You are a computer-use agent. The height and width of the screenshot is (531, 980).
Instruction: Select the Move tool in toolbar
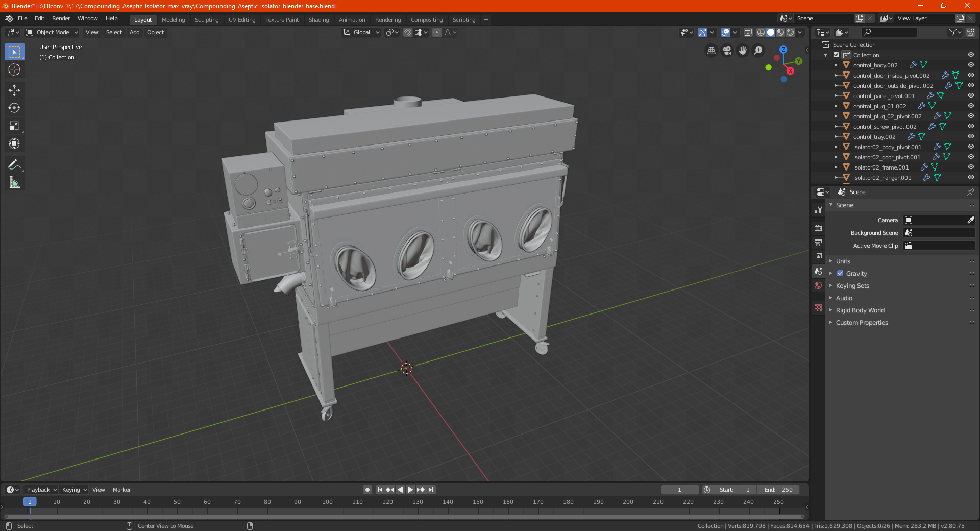point(14,90)
